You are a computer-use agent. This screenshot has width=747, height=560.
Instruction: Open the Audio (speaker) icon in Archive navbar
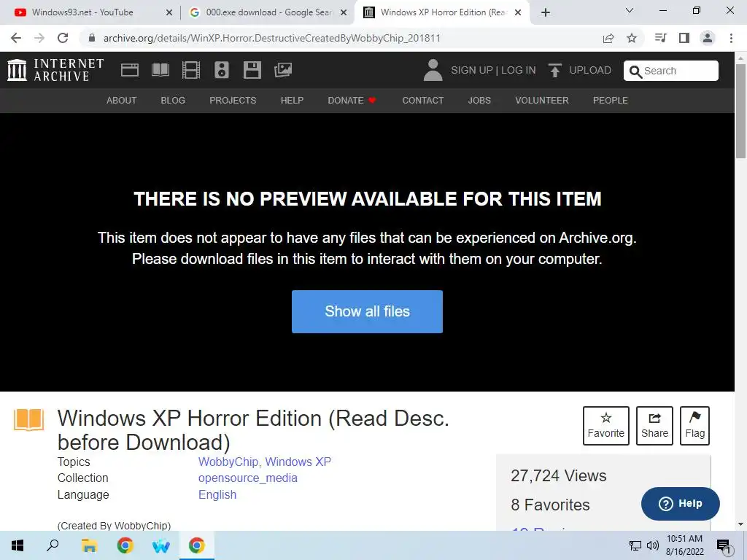tap(222, 70)
